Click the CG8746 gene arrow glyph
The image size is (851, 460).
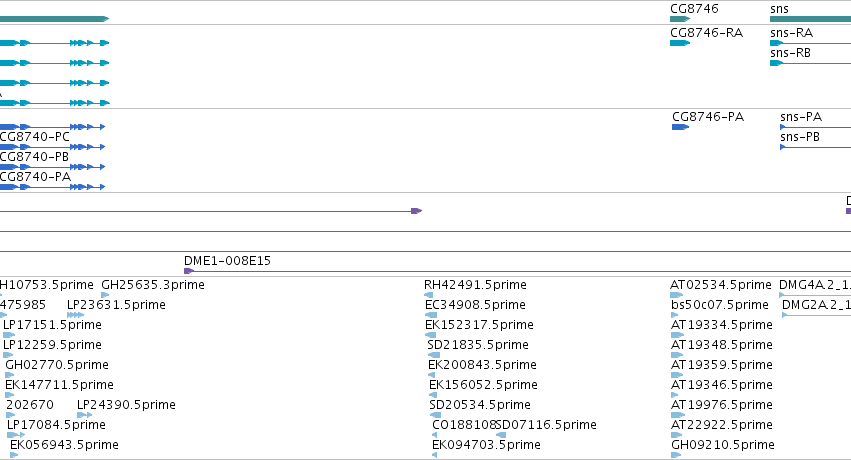pyautogui.click(x=679, y=19)
